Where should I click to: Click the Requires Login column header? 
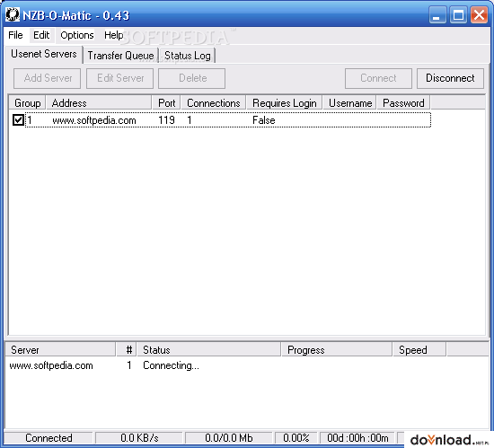[x=284, y=103]
